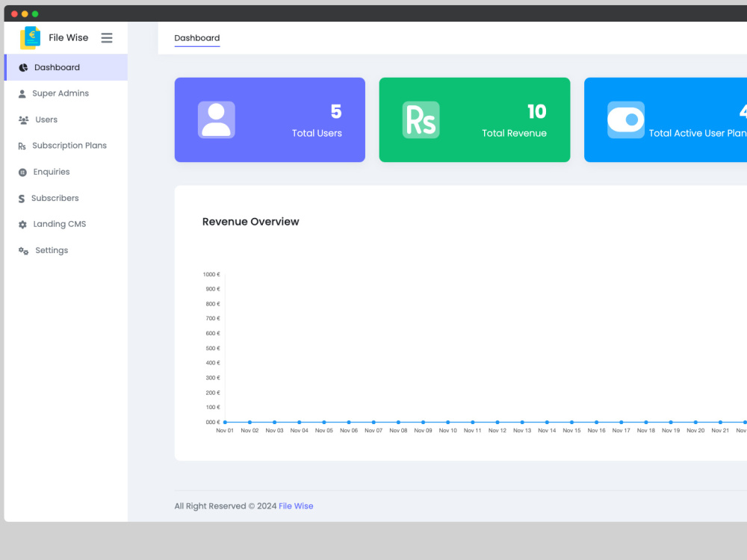
Task: Click the 500 € axis label
Action: (x=213, y=348)
